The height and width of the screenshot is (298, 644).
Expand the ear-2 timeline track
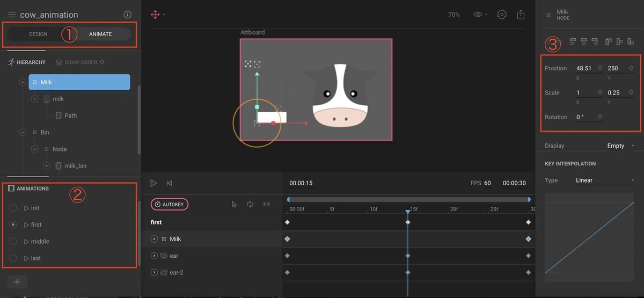pyautogui.click(x=154, y=272)
